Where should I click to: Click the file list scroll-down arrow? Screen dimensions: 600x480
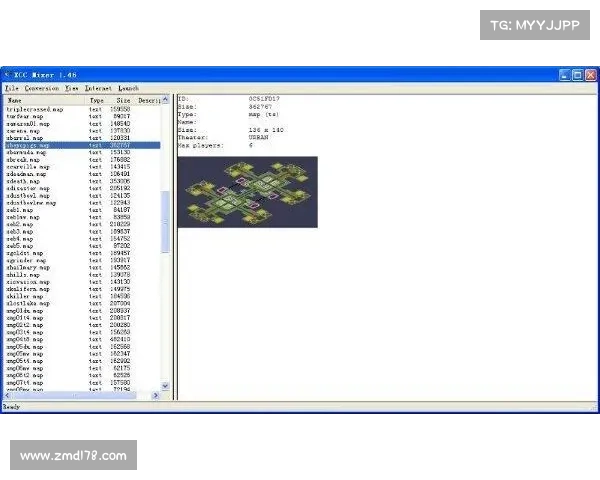coord(166,387)
